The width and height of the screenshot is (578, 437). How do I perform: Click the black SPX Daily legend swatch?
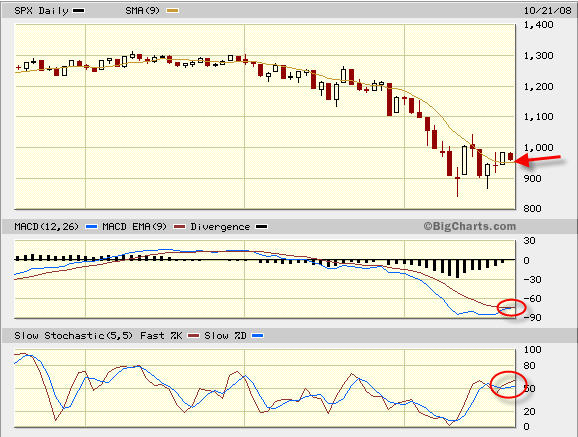[79, 11]
